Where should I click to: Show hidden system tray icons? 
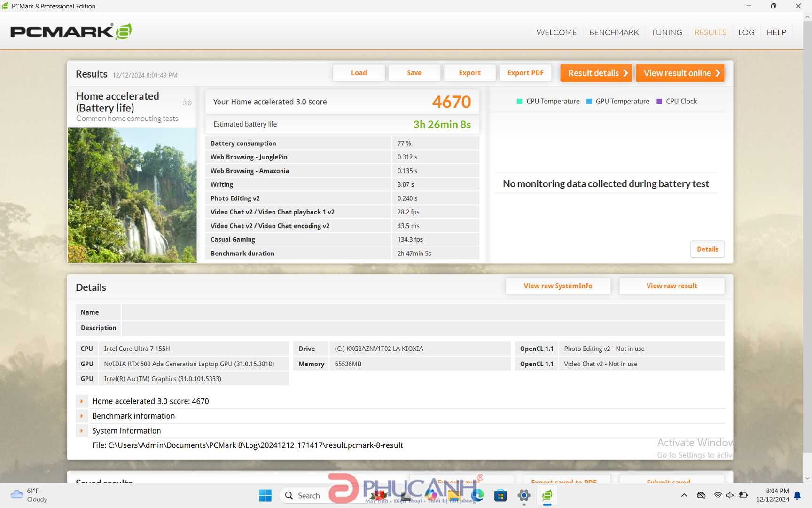coord(684,495)
